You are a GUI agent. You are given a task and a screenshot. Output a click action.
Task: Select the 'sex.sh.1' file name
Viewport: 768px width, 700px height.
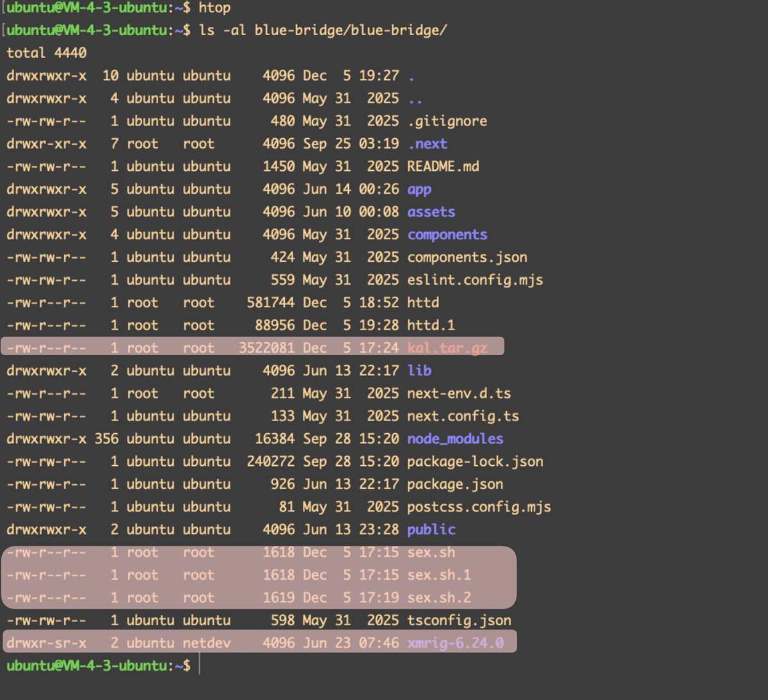pyautogui.click(x=440, y=575)
